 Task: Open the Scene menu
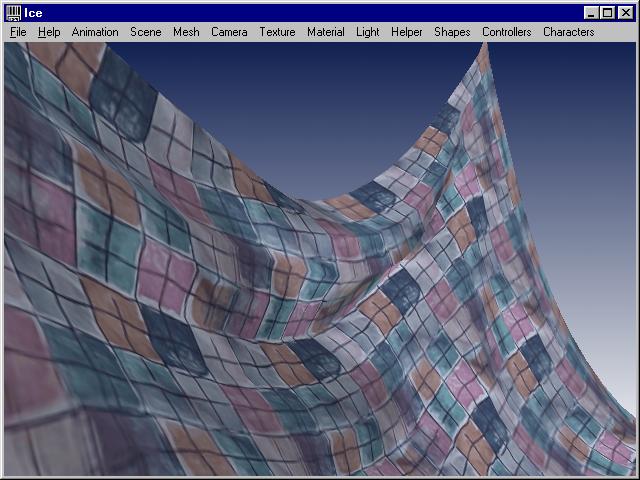[x=146, y=32]
